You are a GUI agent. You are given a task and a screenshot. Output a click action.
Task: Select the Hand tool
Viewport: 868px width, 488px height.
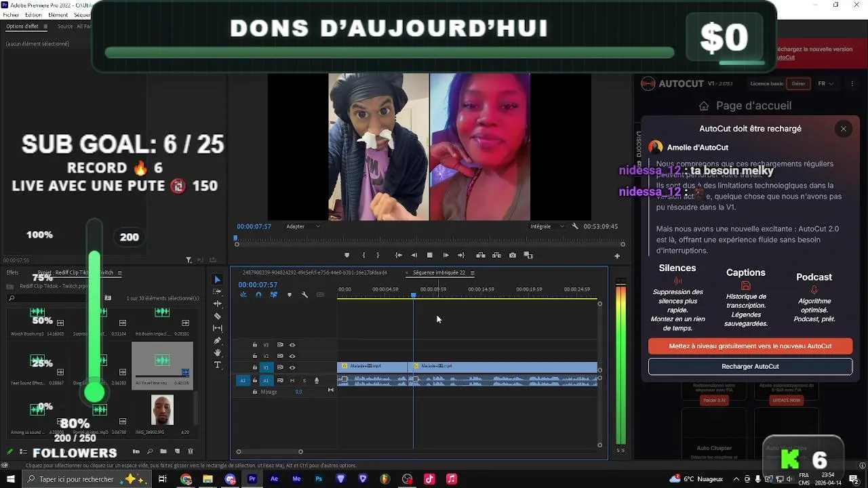(x=218, y=352)
